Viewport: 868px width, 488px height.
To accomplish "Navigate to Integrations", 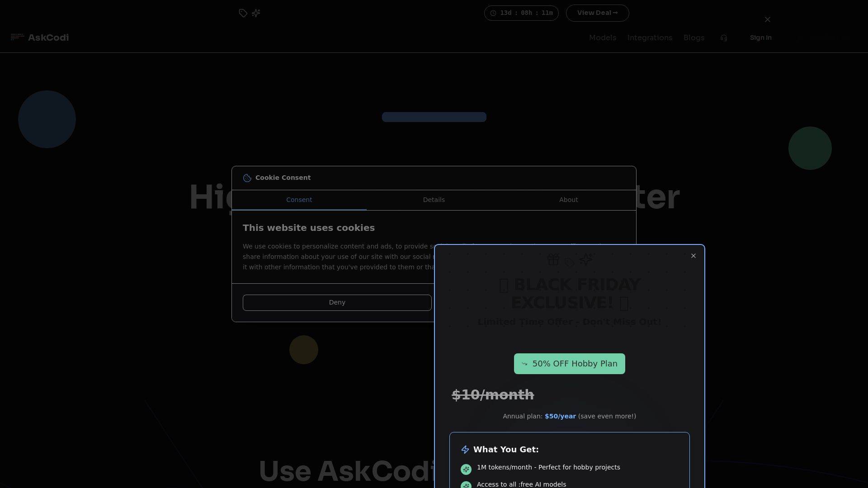I will [x=650, y=38].
